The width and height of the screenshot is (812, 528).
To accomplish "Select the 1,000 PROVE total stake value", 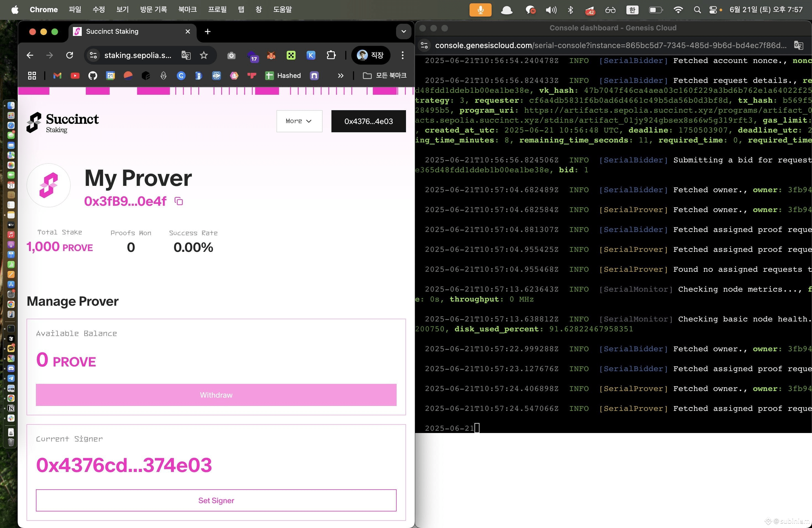I will 60,247.
